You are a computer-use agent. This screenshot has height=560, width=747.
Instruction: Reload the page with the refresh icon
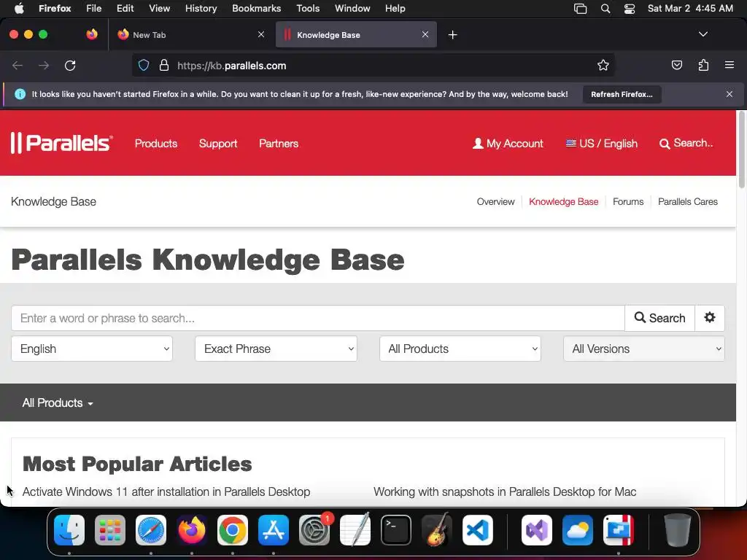coord(70,66)
